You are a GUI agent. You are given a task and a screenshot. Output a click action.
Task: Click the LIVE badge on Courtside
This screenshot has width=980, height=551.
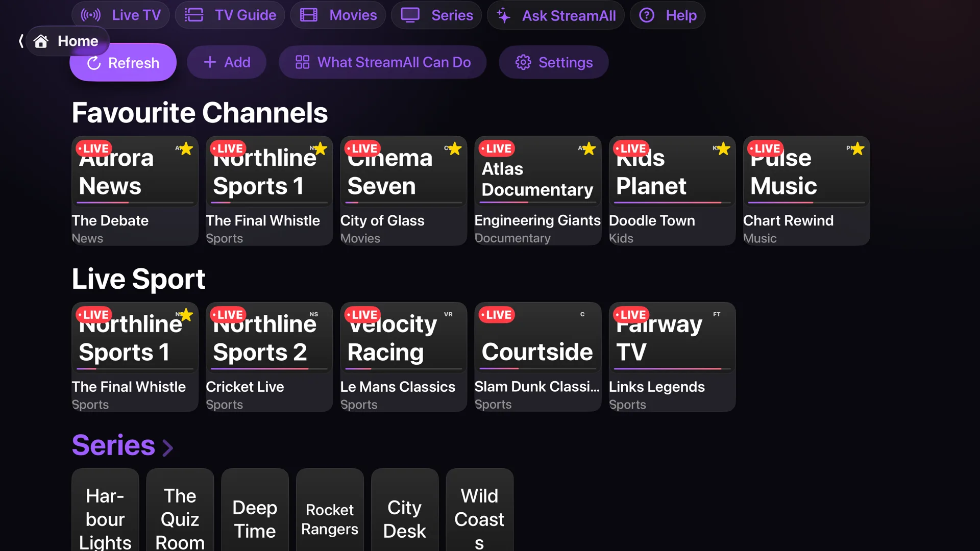coord(497,315)
